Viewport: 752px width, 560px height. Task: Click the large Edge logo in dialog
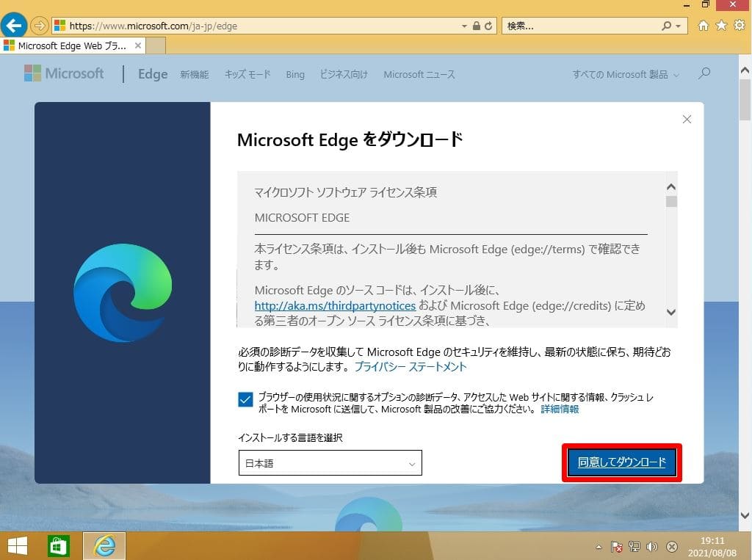coord(123,292)
